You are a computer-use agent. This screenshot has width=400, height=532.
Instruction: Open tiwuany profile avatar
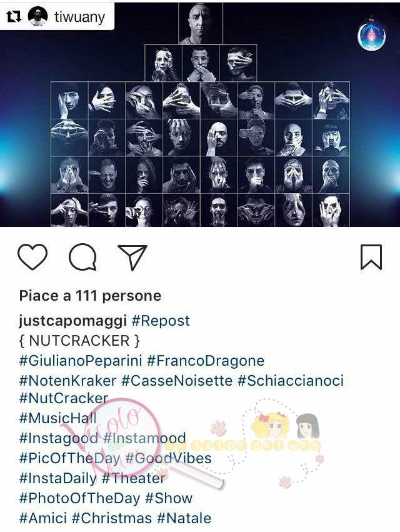37,16
